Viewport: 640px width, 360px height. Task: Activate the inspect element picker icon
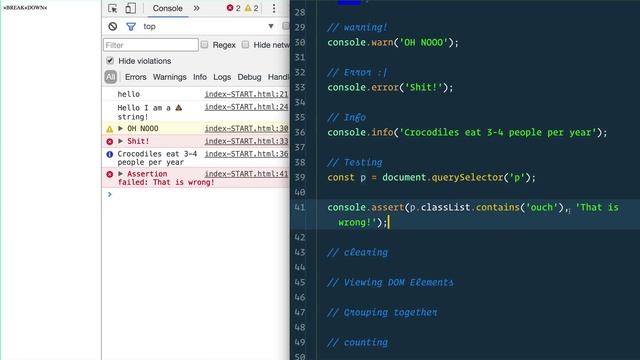point(113,8)
